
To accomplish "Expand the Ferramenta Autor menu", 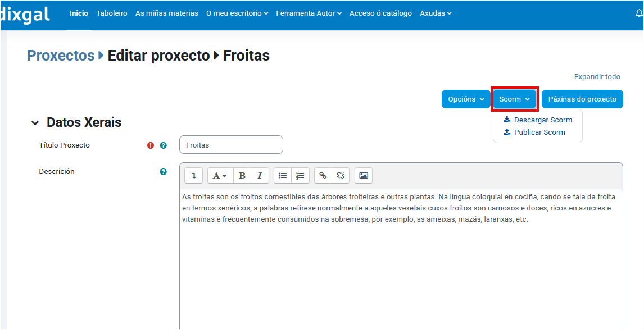I will 309,13.
